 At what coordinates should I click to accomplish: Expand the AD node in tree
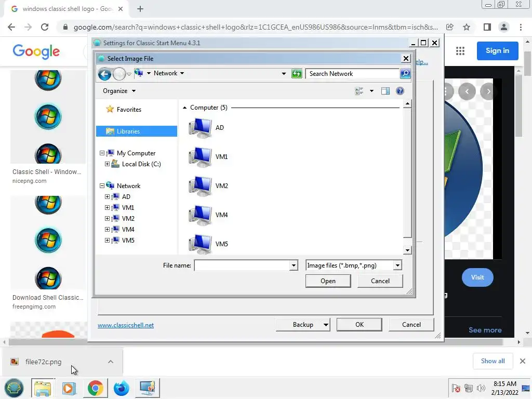click(107, 197)
